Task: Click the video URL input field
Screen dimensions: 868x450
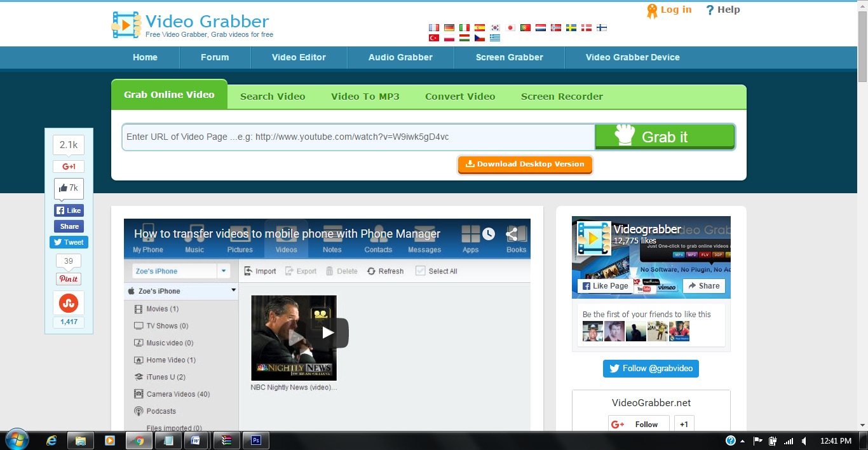Action: (358, 137)
